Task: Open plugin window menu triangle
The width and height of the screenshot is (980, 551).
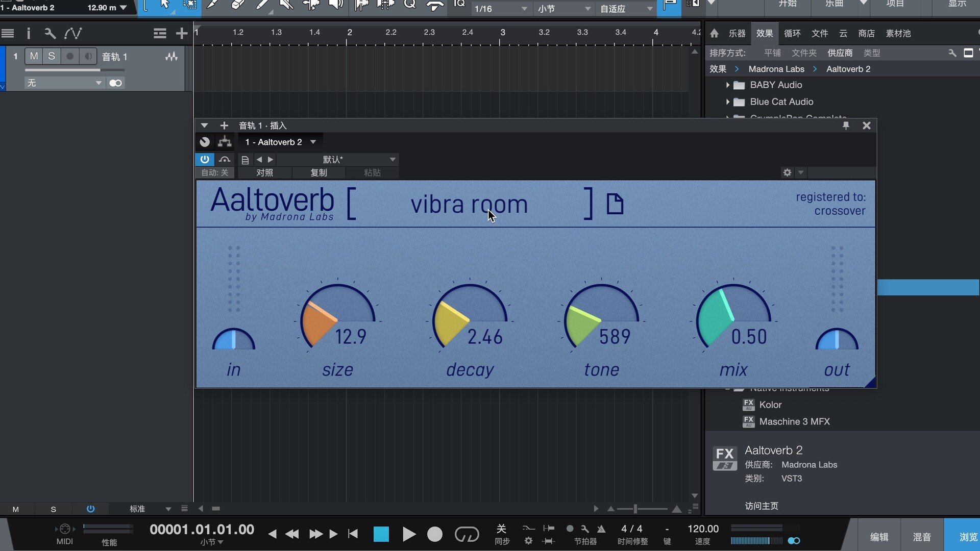Action: point(204,126)
